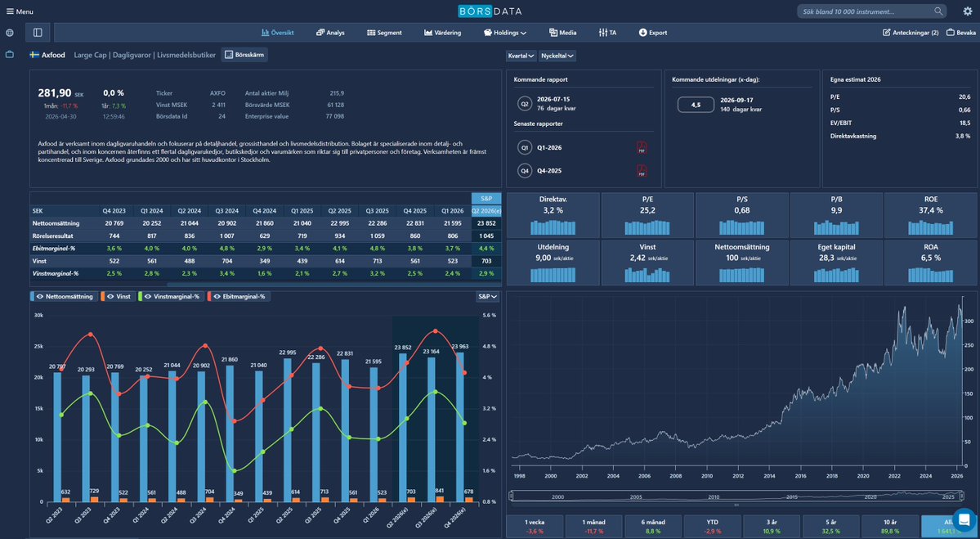Image resolution: width=980 pixels, height=539 pixels.
Task: Open the hamburger Menu
Action: click(x=20, y=11)
